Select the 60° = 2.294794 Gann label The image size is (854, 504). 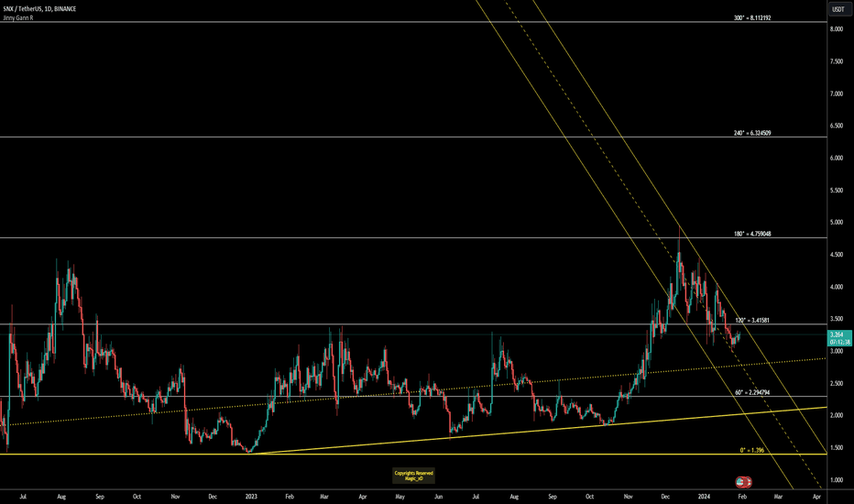point(752,392)
